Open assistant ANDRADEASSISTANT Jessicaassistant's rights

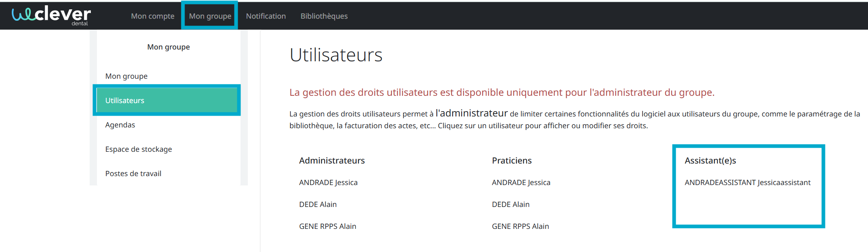coord(747,183)
